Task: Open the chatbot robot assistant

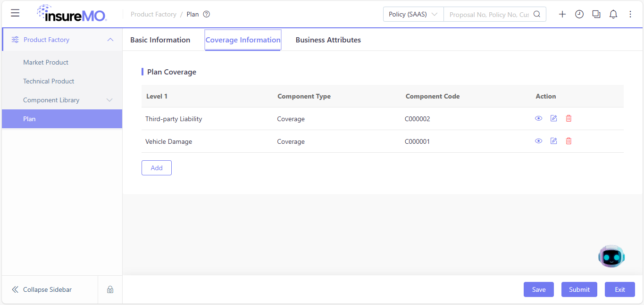Action: point(611,256)
